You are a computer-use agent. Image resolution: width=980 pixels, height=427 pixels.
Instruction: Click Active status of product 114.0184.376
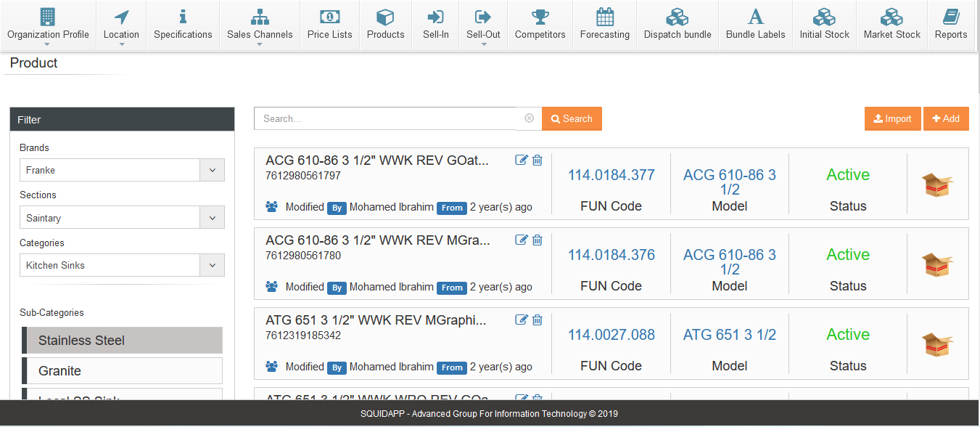848,255
